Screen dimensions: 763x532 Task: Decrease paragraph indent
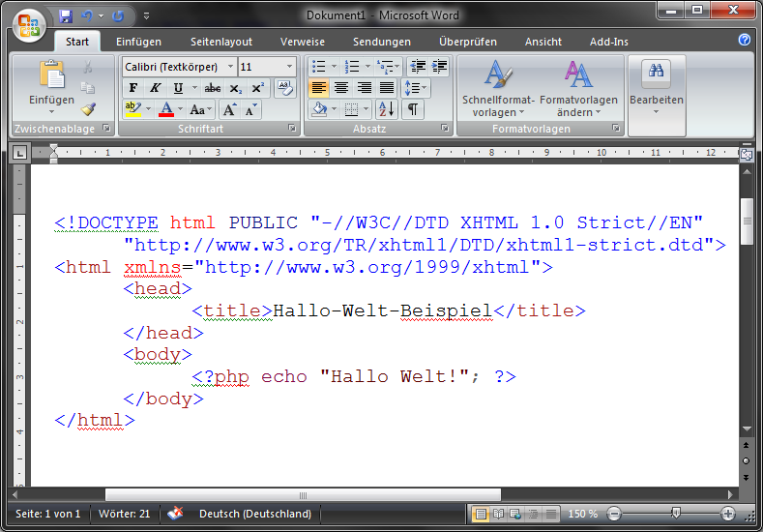418,67
